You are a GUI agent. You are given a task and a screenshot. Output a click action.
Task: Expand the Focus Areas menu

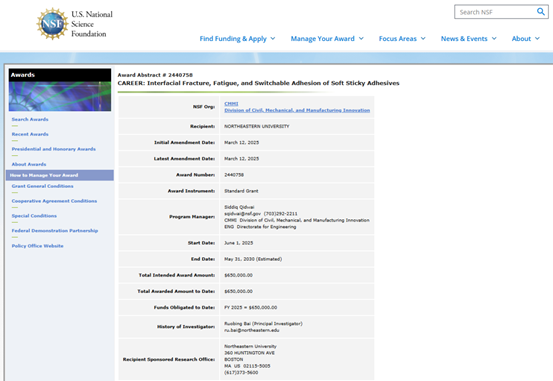coord(402,38)
